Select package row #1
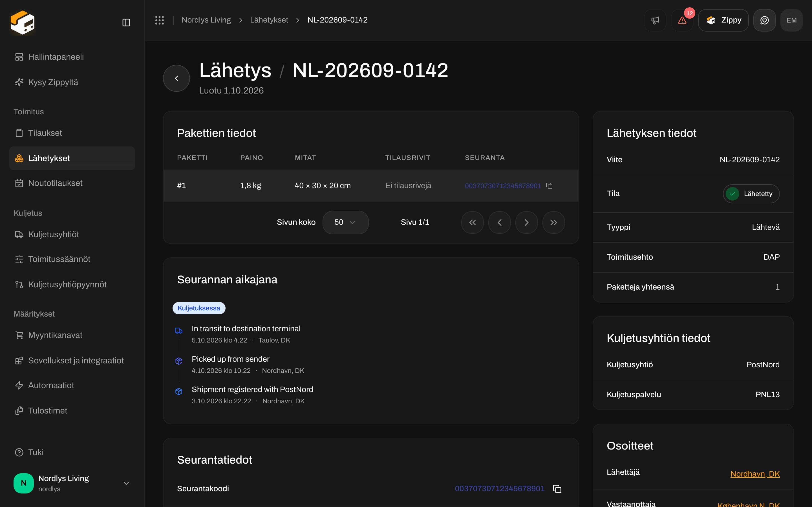The height and width of the screenshot is (507, 812). (371, 185)
